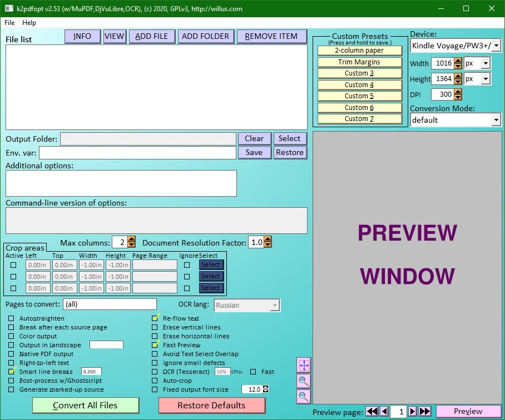Click the Preview page number field
This screenshot has width=505, height=420.
[x=398, y=412]
